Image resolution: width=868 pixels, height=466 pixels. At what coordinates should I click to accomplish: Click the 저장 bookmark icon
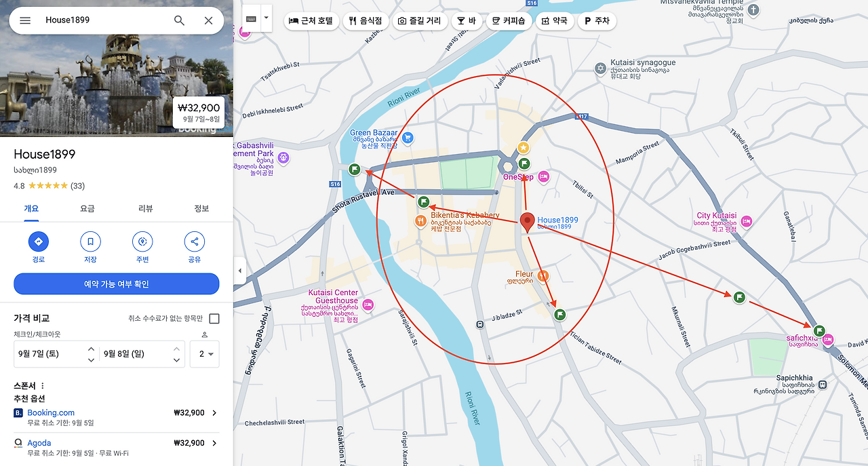click(x=90, y=241)
